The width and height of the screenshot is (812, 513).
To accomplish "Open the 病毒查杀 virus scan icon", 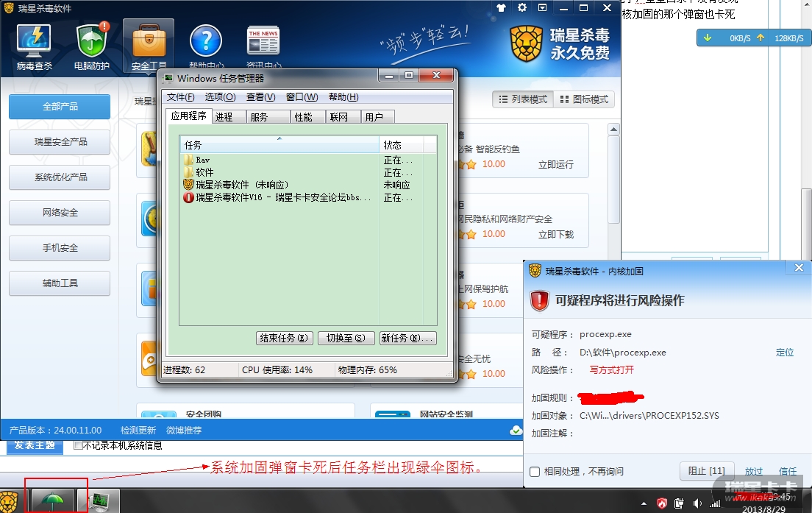I will pos(34,46).
